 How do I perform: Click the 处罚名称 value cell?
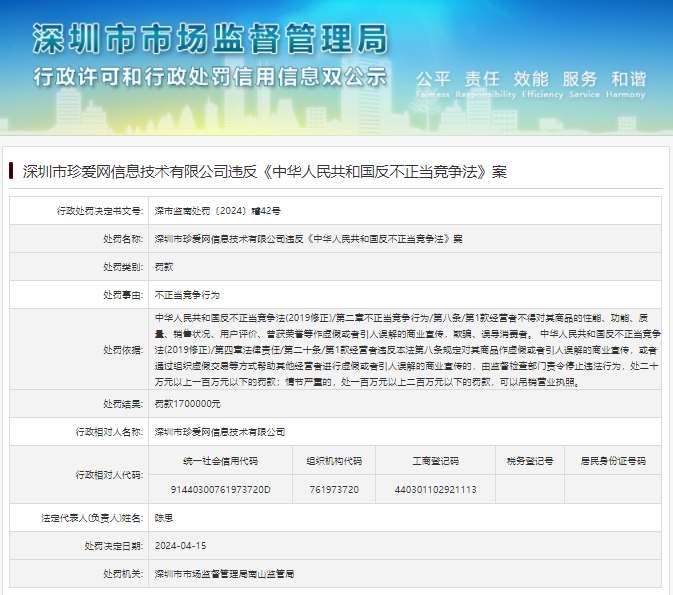pyautogui.click(x=308, y=239)
